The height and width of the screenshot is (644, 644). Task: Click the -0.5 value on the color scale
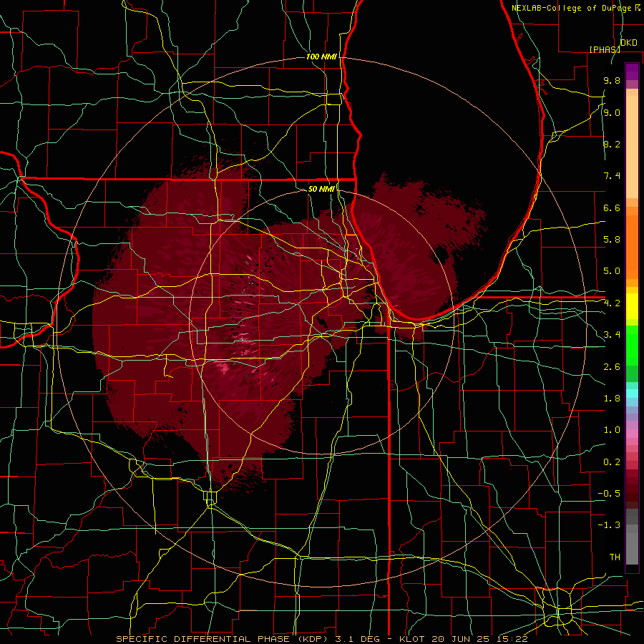609,494
